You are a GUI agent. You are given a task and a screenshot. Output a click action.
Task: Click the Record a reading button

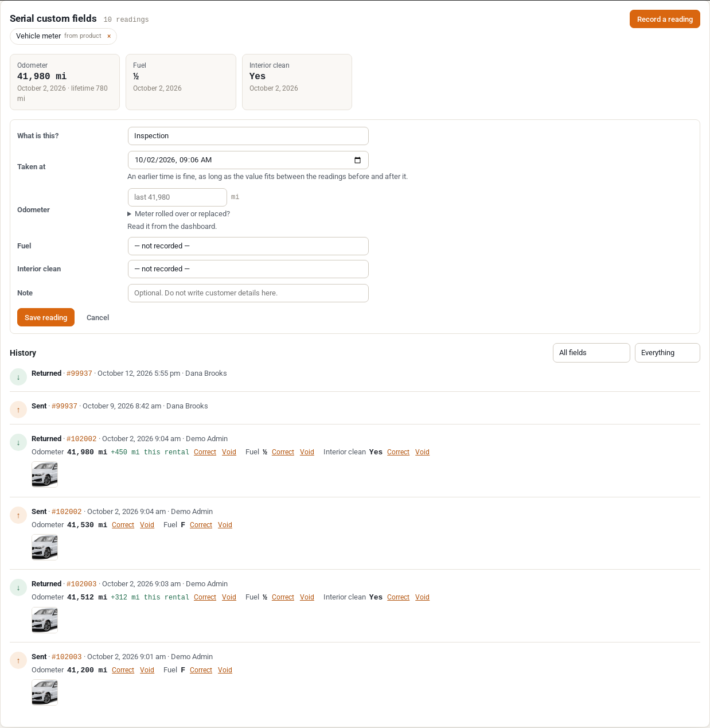665,19
